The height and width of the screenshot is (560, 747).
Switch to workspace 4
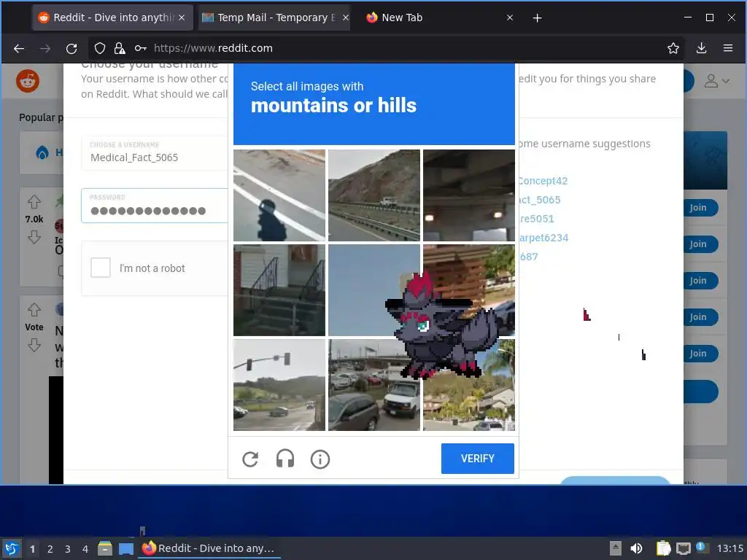coord(85,549)
